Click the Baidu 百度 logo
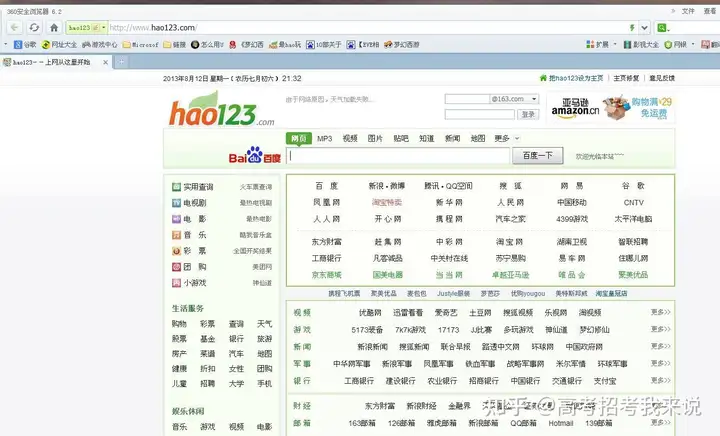 pos(255,156)
